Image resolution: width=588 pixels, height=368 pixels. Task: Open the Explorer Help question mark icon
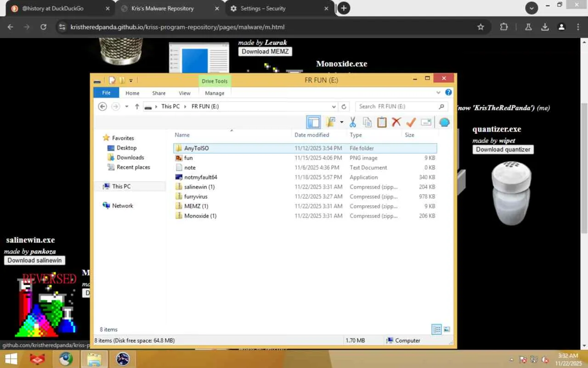(448, 92)
